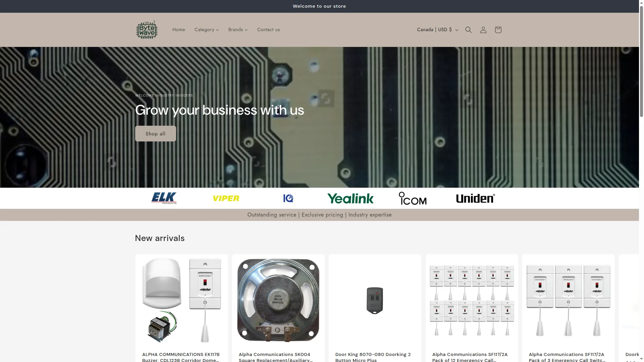Open the Canada | USD $ currency selector
This screenshot has width=644, height=362.
click(x=437, y=30)
